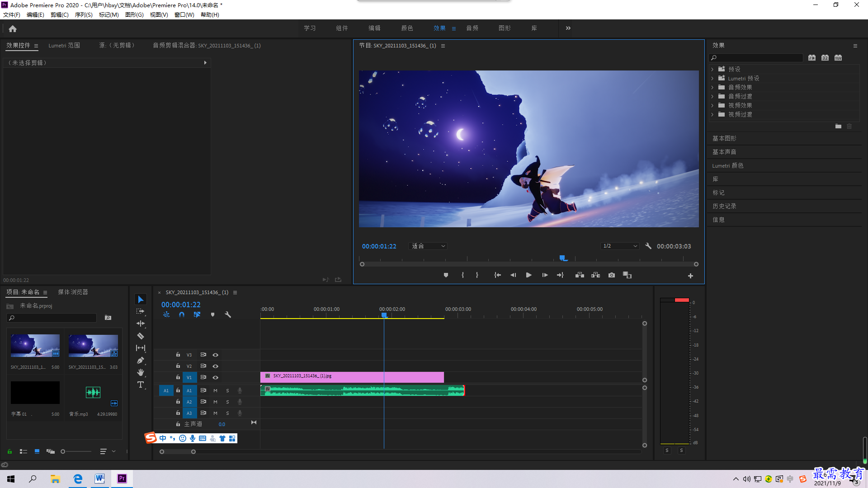Select the Slip tool
This screenshot has width=868, height=488.
tap(141, 348)
